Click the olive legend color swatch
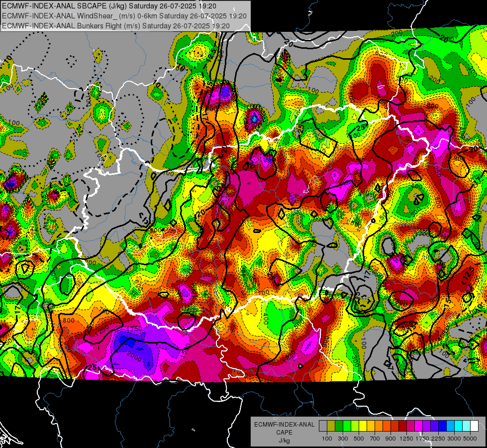487x448 pixels. (331, 426)
